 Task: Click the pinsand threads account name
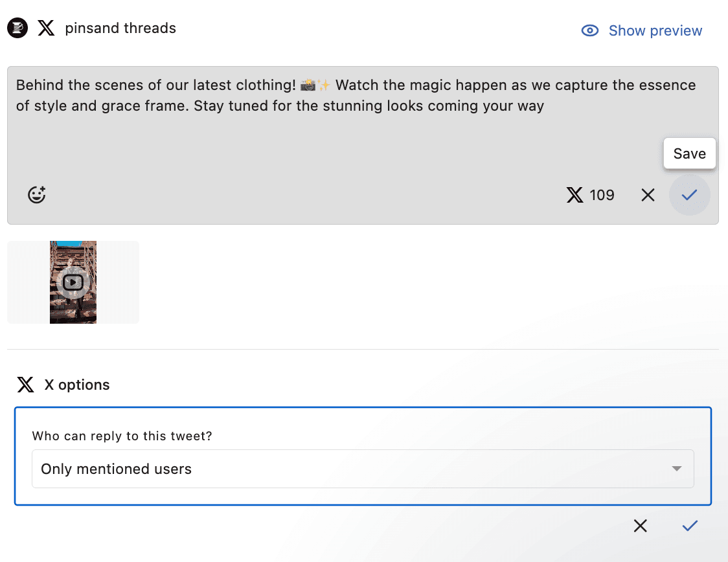pos(120,28)
